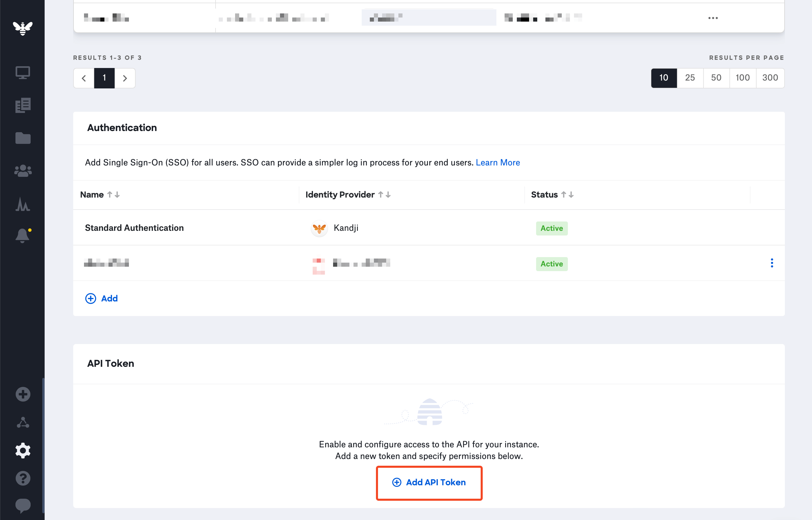This screenshot has width=812, height=520.
Task: Show 10 results per page
Action: 664,78
